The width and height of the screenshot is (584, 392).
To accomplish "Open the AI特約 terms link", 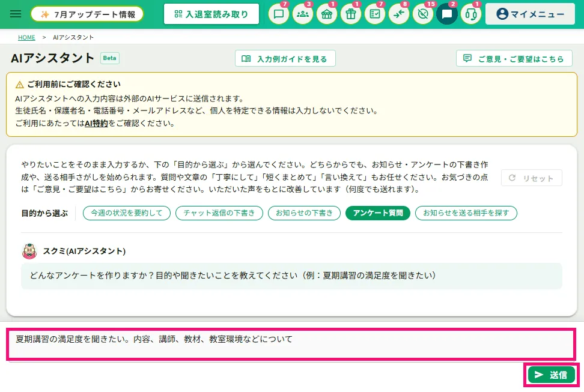I will point(96,123).
